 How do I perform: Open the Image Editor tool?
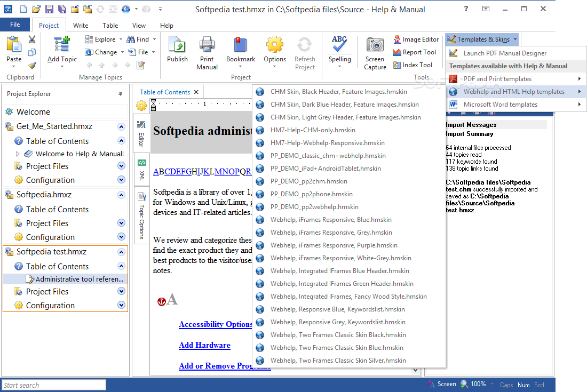416,39
